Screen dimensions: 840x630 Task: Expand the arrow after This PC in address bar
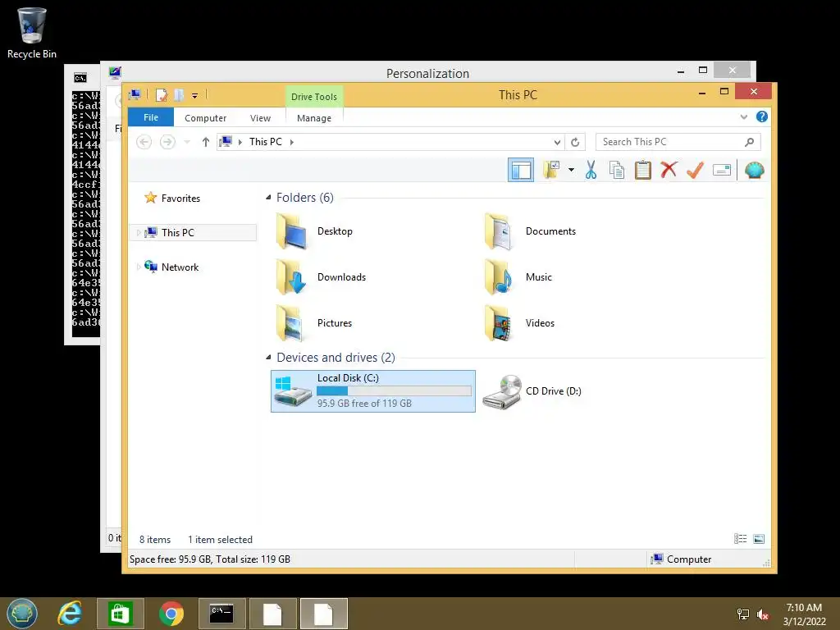click(292, 142)
